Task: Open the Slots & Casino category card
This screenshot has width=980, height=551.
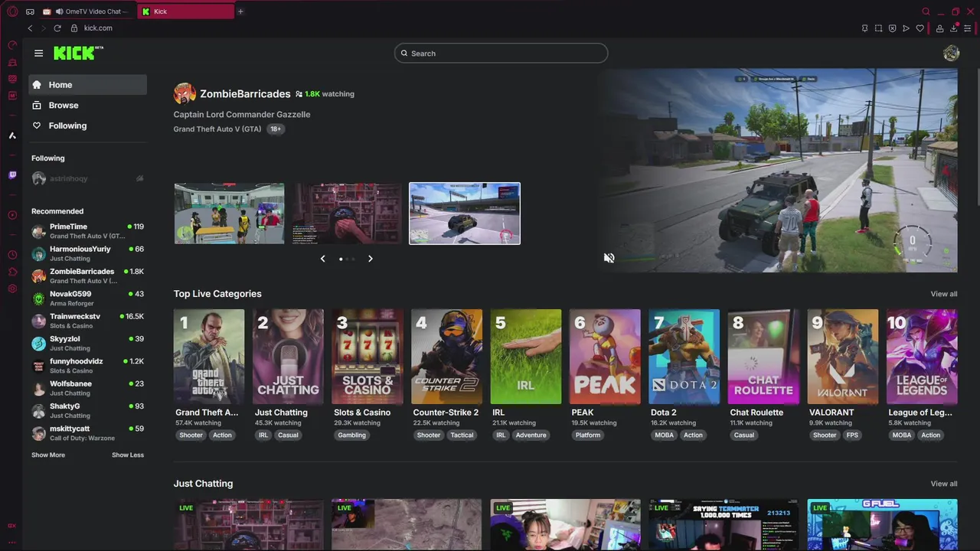Action: pos(367,357)
